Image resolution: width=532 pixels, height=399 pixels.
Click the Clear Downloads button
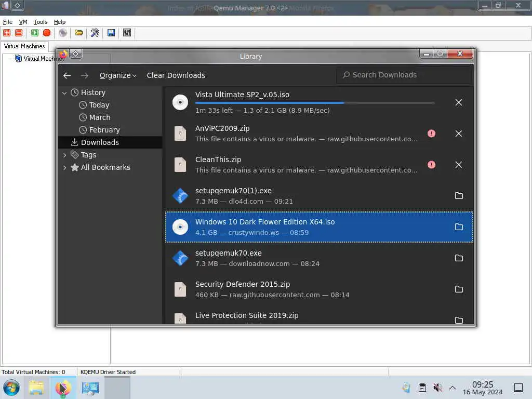(x=176, y=75)
